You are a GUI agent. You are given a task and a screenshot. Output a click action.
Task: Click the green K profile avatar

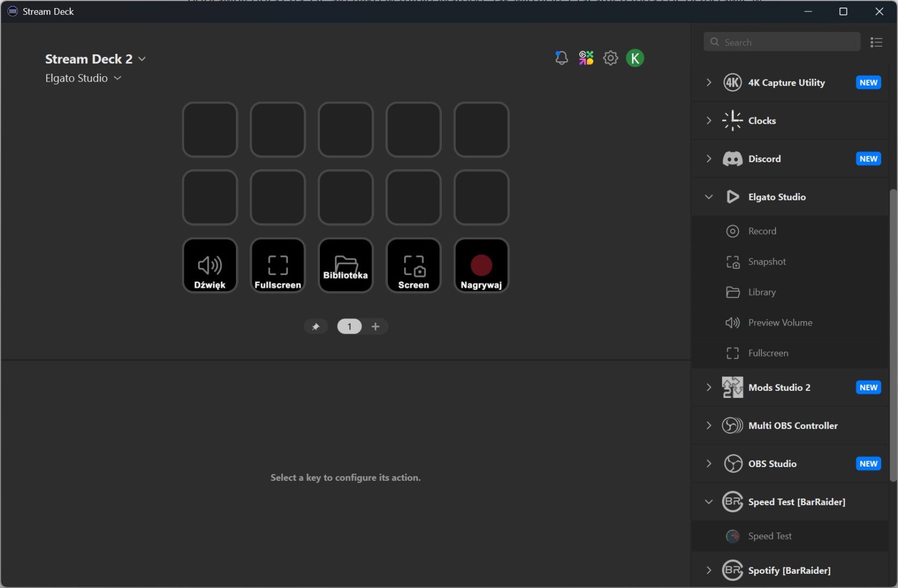635,58
